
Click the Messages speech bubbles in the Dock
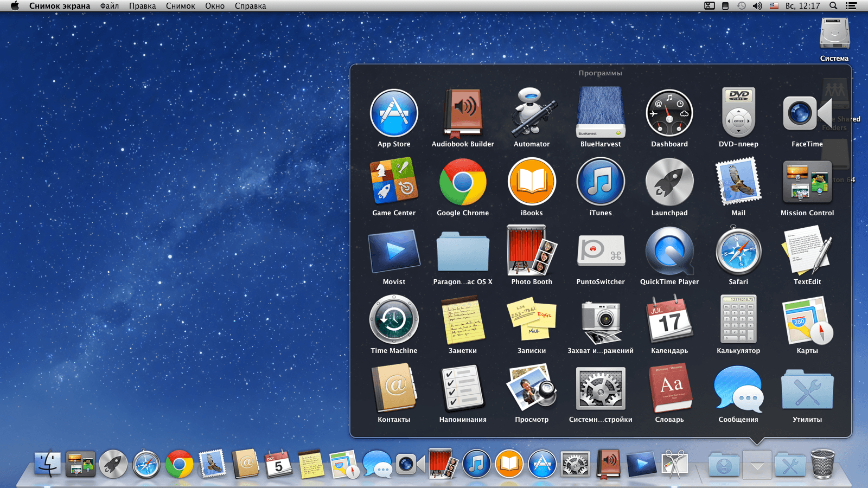(377, 464)
